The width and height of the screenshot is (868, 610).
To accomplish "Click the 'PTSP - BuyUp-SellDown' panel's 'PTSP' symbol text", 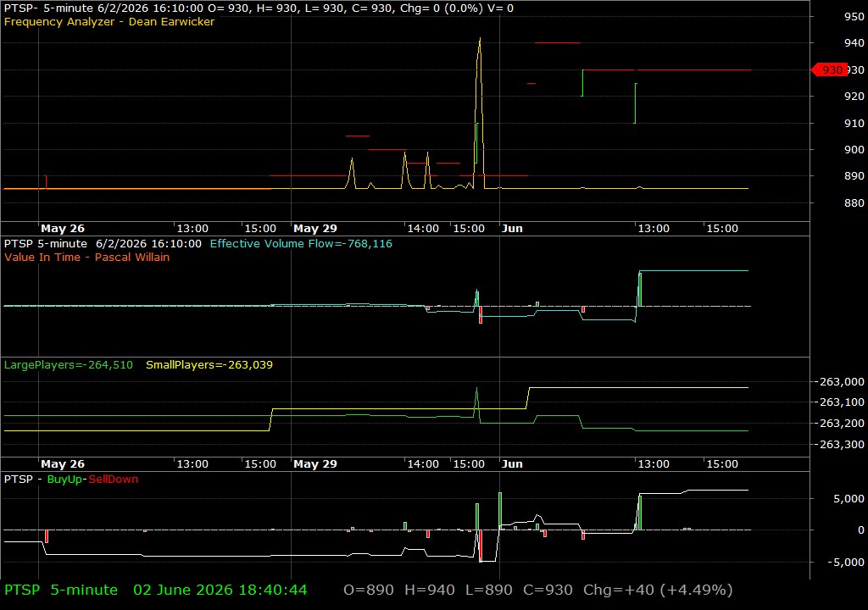I will (x=19, y=480).
